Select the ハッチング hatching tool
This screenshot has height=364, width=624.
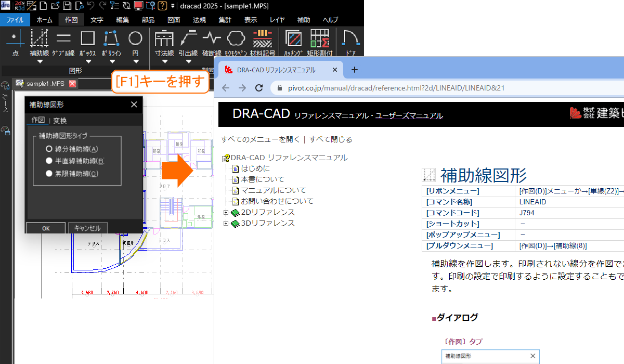click(294, 43)
